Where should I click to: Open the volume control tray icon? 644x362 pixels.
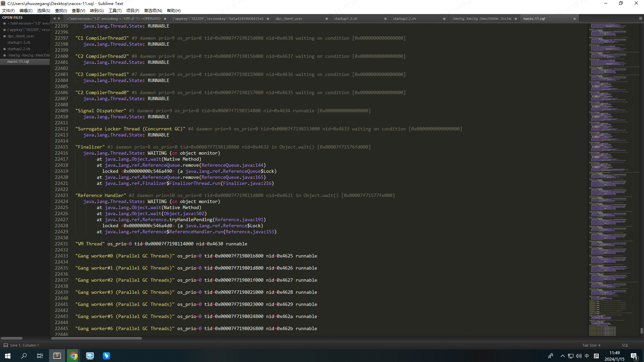coord(579,356)
